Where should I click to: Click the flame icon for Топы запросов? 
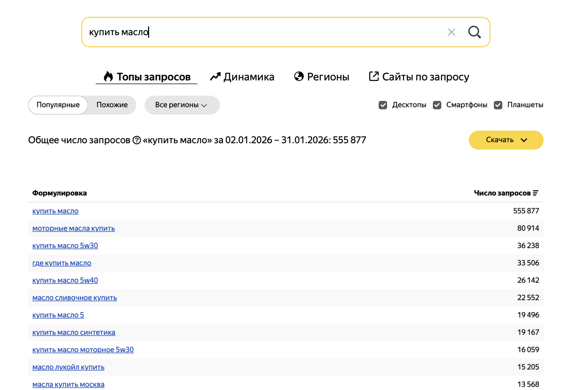[108, 76]
